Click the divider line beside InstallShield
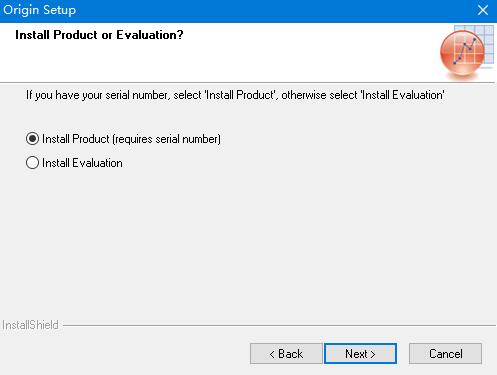 pyautogui.click(x=279, y=325)
